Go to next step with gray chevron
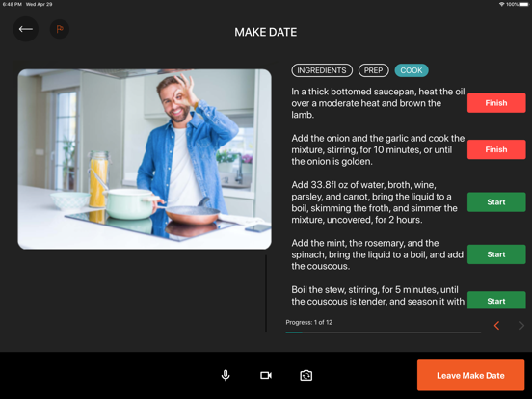Screen dimensions: 532x399 coord(521,326)
